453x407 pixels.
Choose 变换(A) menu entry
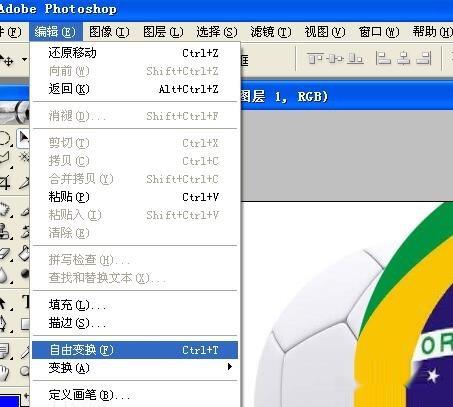pos(135,368)
